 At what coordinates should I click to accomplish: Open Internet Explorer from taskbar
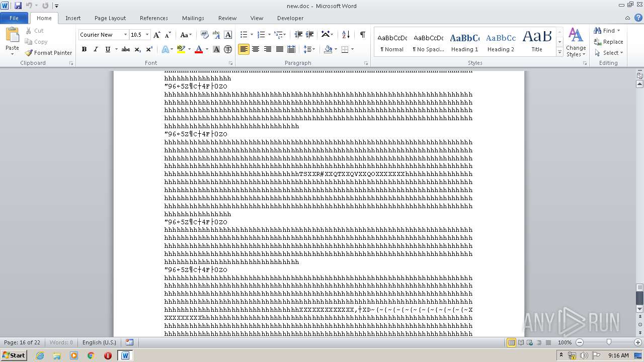pyautogui.click(x=40, y=355)
